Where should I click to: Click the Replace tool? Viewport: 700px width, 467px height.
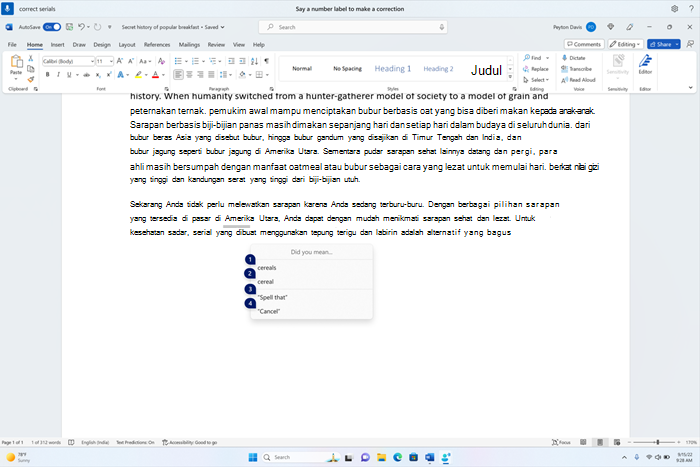[x=536, y=69]
